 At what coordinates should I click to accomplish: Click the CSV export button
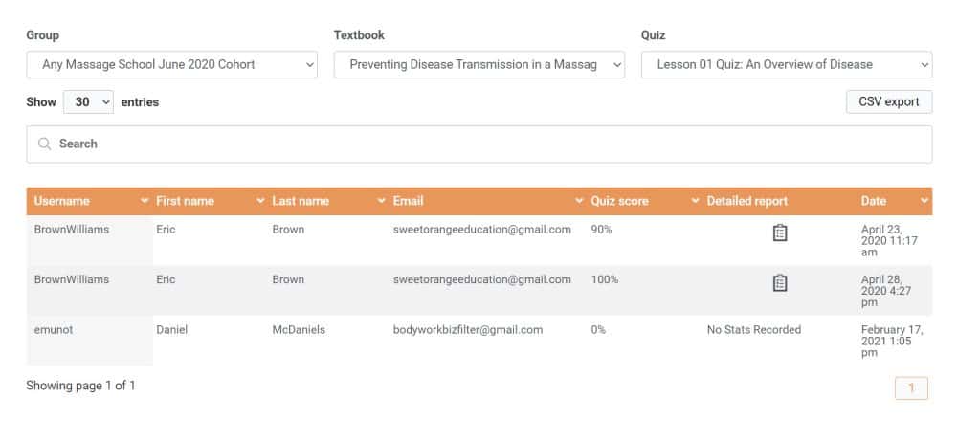coord(888,102)
